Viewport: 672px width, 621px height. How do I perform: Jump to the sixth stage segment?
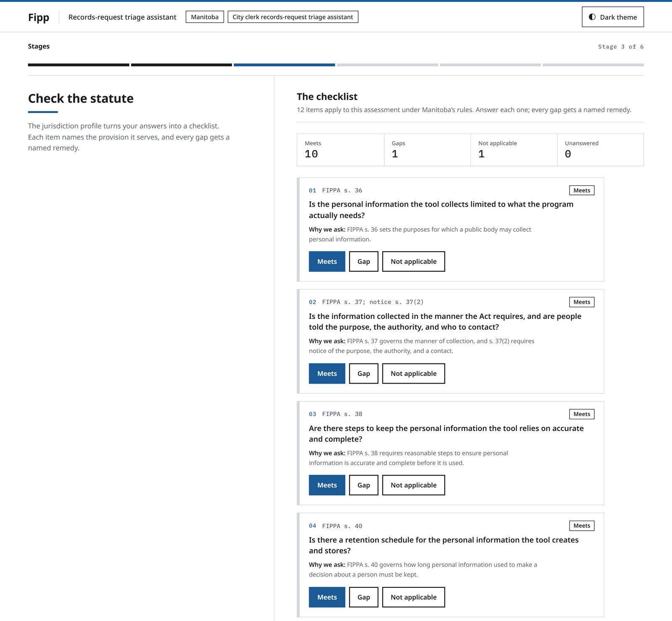[593, 65]
